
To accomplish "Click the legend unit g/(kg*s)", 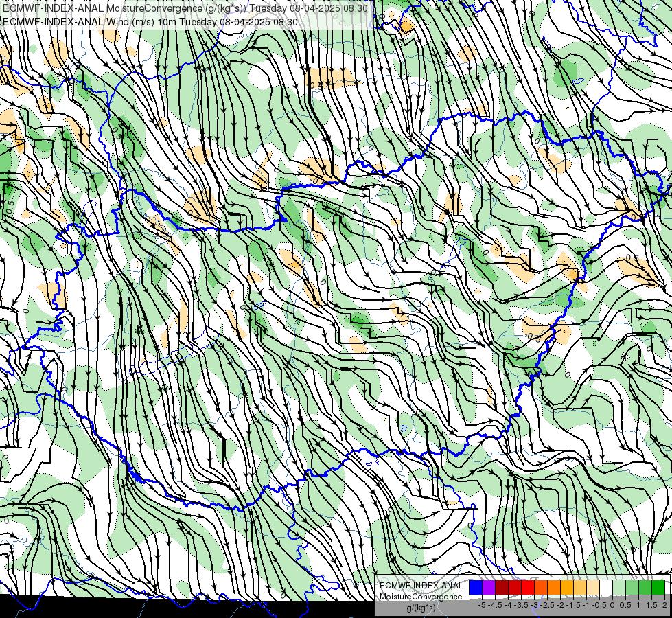I will [x=421, y=608].
